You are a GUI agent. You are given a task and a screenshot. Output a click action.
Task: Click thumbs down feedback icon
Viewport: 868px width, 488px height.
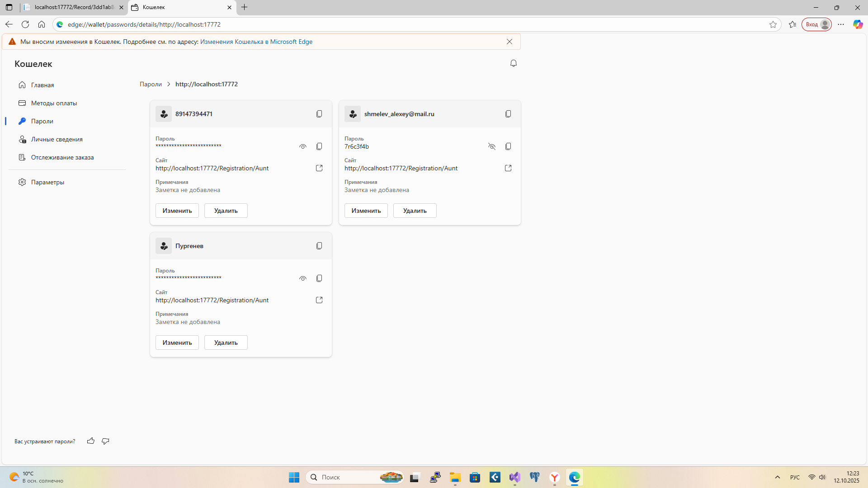click(x=105, y=441)
